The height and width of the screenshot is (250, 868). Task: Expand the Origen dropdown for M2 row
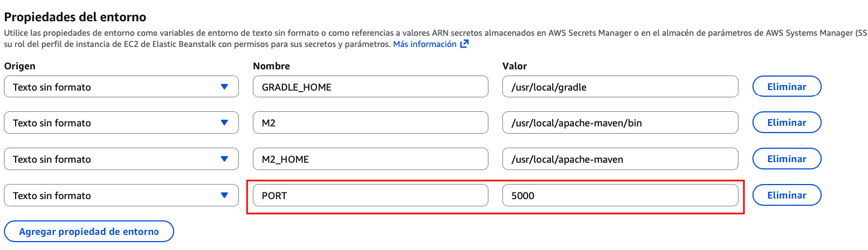click(121, 123)
